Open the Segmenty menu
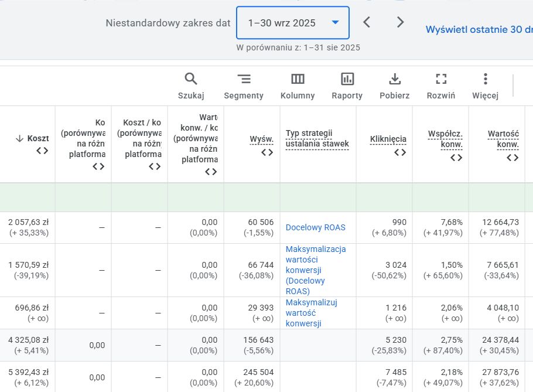Image resolution: width=533 pixels, height=392 pixels. [244, 86]
